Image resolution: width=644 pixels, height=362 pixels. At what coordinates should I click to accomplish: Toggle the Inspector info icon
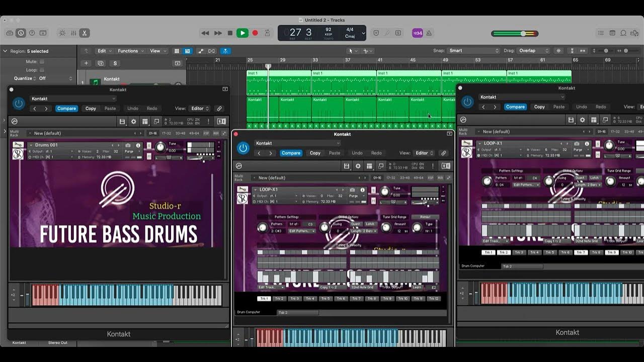pos(21,33)
